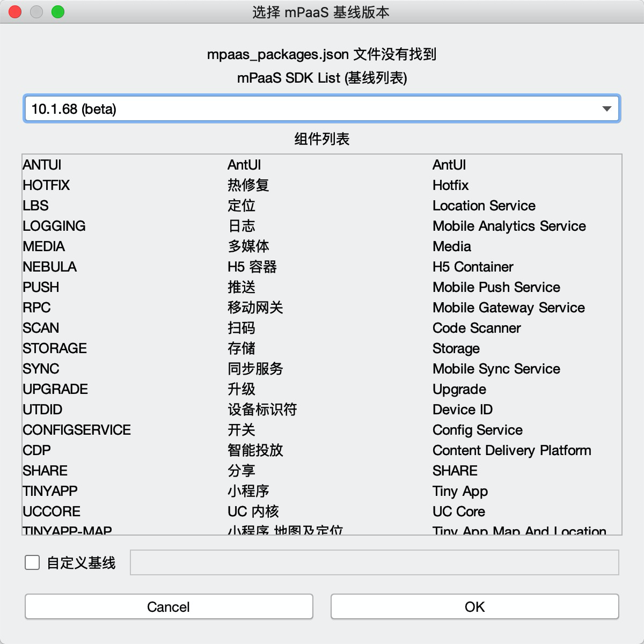
Task: Click the Media description
Action: click(452, 246)
